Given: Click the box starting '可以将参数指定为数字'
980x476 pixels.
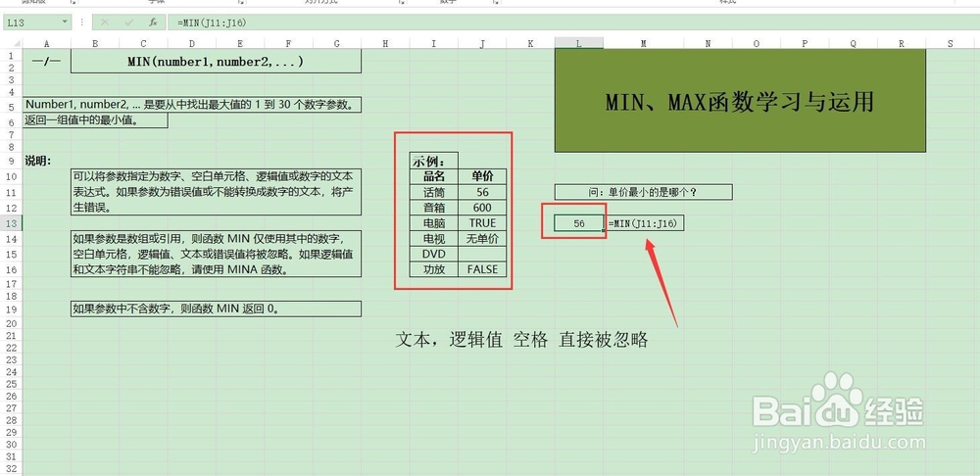Looking at the screenshot, I should [x=217, y=192].
